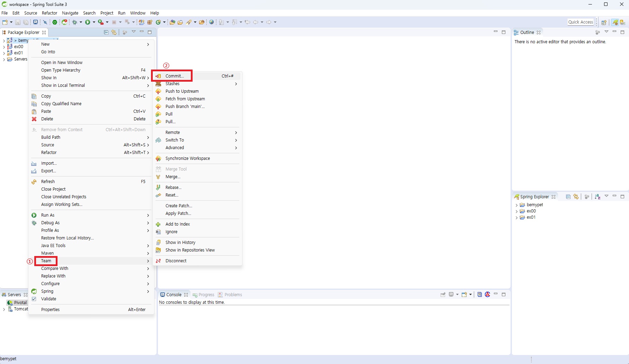Expand the Servers folder in Package Explorer
629x364 pixels.
4,59
